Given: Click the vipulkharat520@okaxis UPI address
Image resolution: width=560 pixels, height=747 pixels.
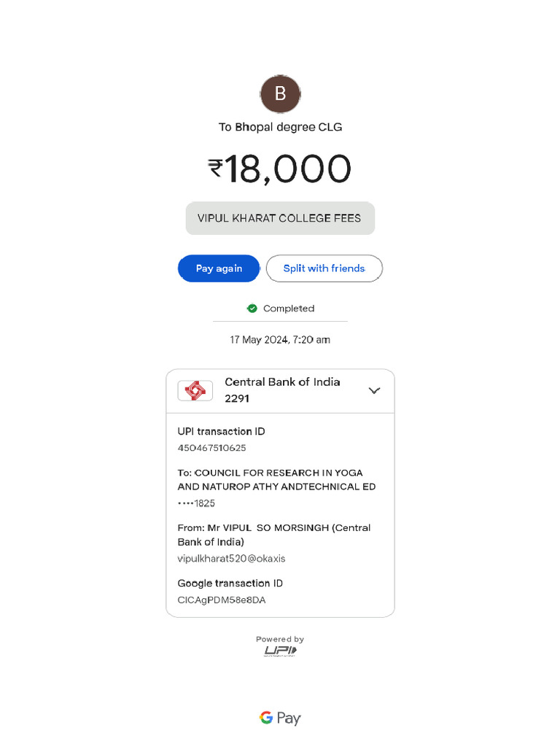Looking at the screenshot, I should pos(231,559).
